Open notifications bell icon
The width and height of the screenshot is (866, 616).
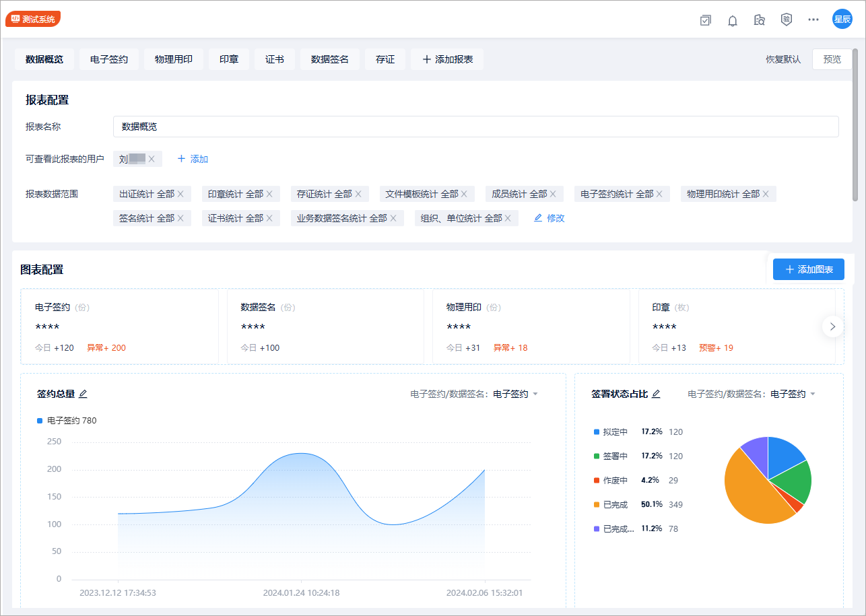(733, 20)
